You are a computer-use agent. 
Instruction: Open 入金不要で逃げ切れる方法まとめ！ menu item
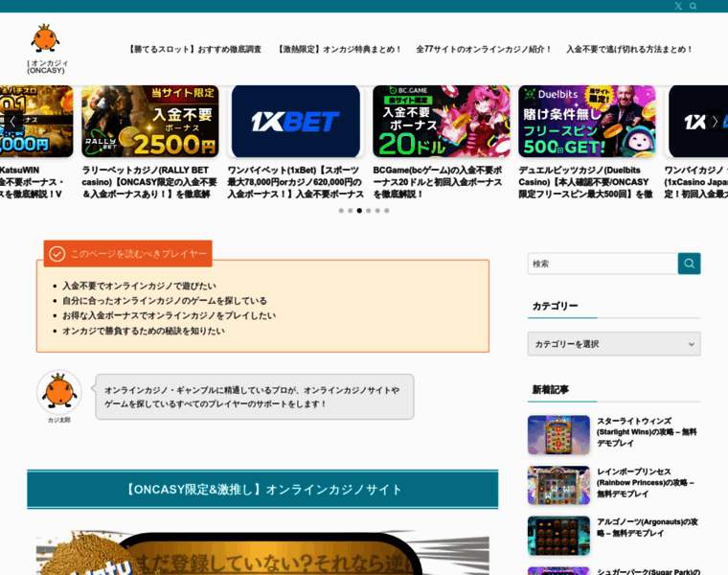click(629, 49)
